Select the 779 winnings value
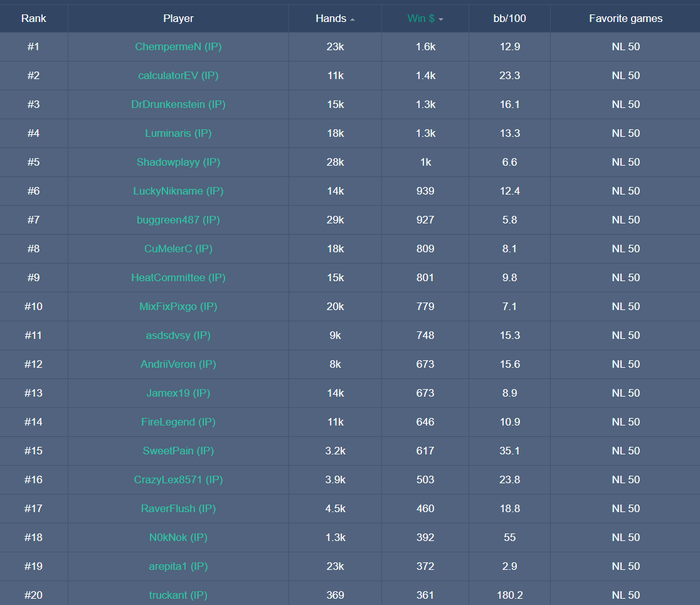Image resolution: width=700 pixels, height=605 pixels. point(425,307)
